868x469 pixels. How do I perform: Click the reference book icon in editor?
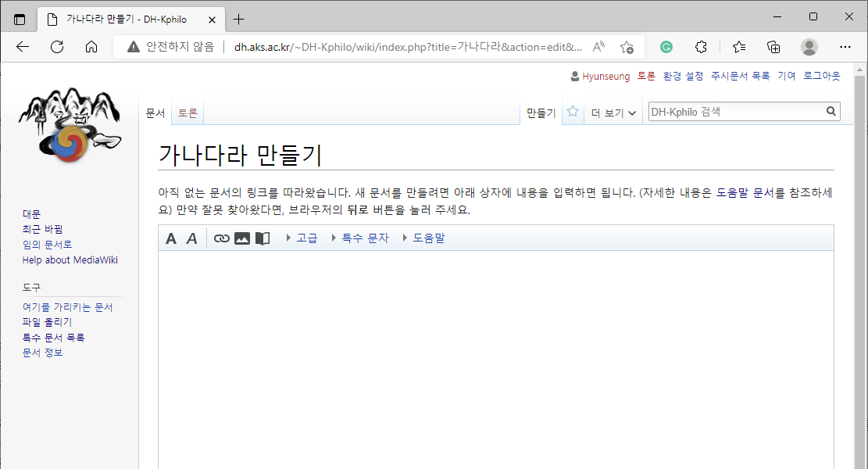point(263,238)
